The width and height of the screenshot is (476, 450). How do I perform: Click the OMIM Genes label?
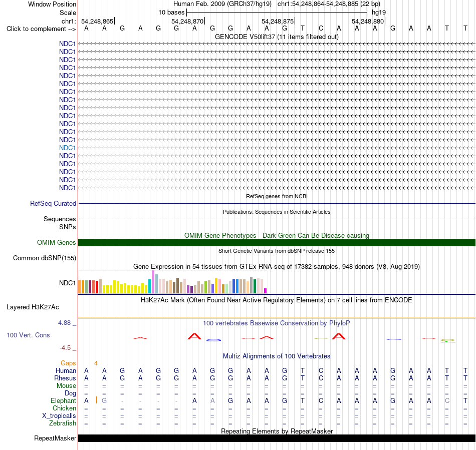coord(57,243)
